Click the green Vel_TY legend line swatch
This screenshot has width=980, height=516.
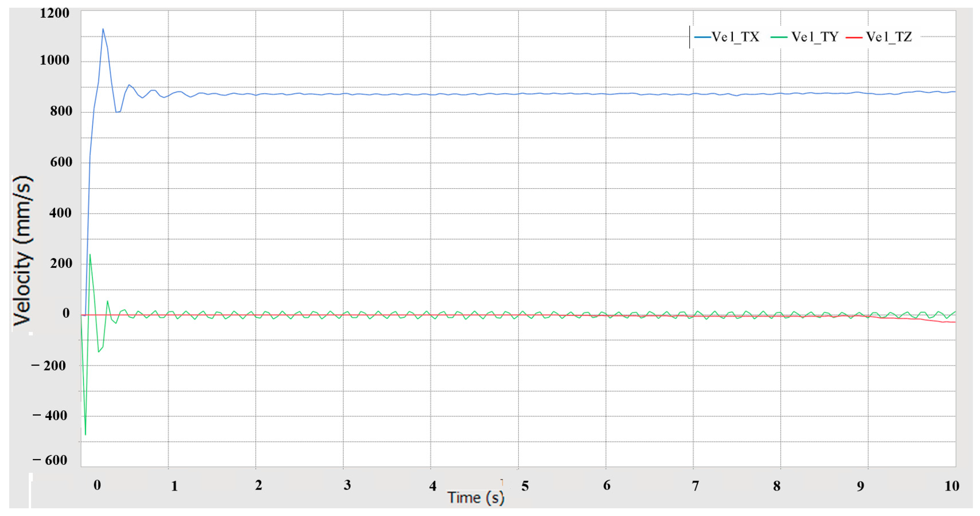pyautogui.click(x=779, y=37)
